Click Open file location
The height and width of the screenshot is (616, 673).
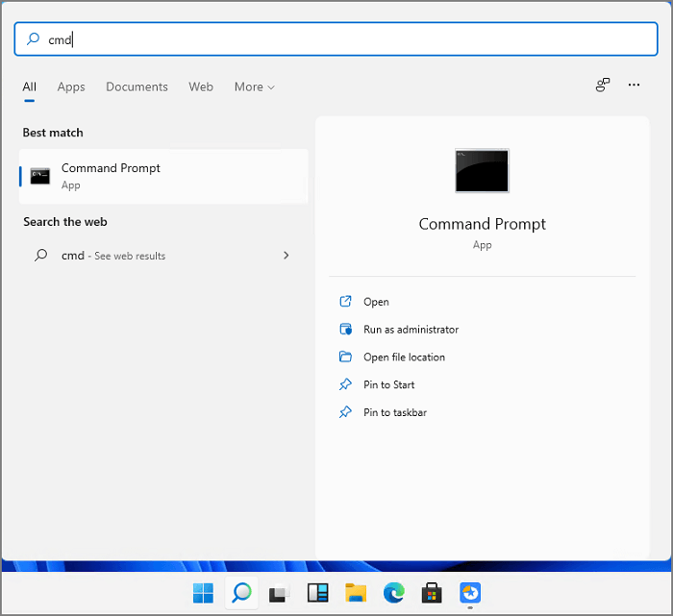(404, 357)
